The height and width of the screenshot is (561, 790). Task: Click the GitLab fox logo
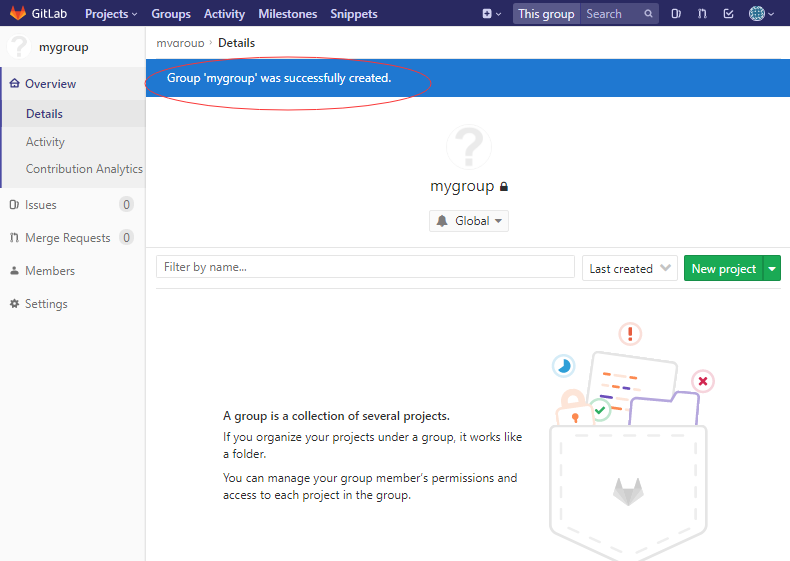tap(18, 13)
